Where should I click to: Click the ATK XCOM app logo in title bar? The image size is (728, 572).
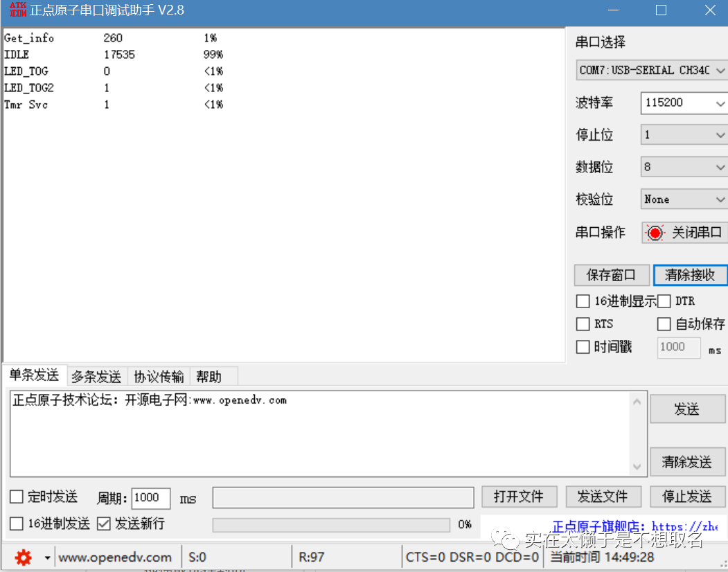click(18, 9)
